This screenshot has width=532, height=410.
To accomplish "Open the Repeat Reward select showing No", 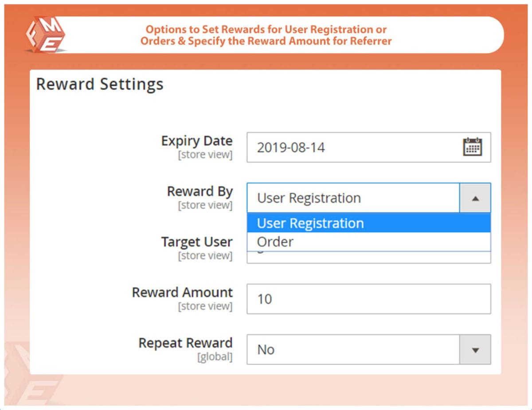I will click(x=353, y=350).
